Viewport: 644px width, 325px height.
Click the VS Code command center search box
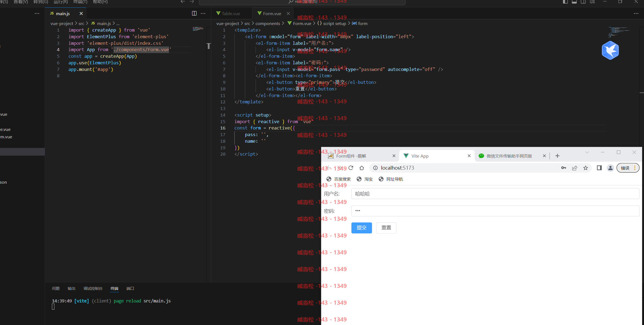pyautogui.click(x=302, y=2)
